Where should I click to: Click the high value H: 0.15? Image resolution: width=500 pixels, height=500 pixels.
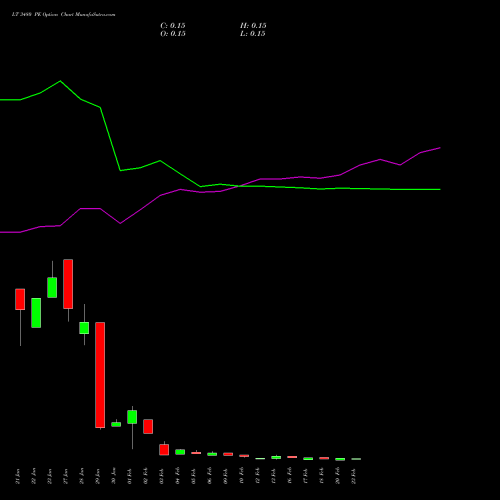point(253,26)
